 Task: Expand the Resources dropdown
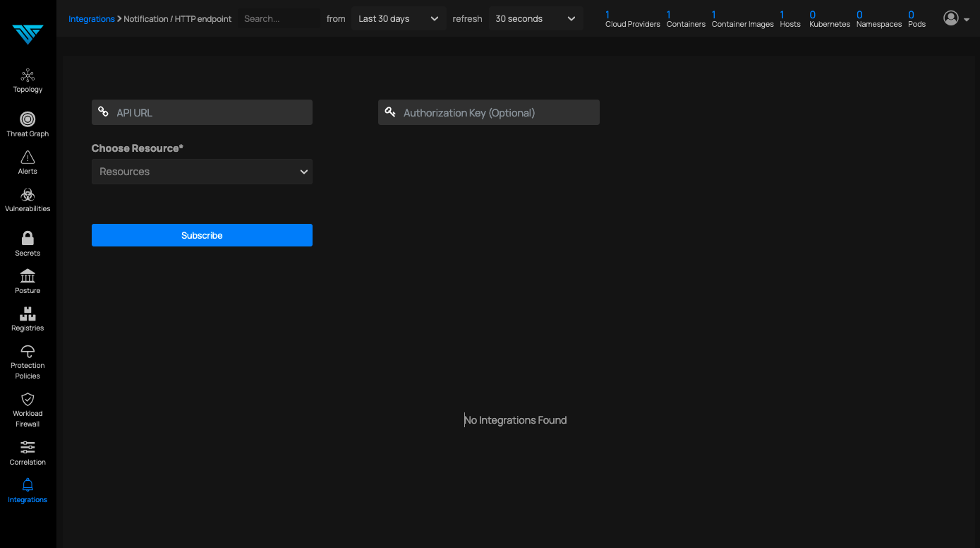(x=202, y=172)
